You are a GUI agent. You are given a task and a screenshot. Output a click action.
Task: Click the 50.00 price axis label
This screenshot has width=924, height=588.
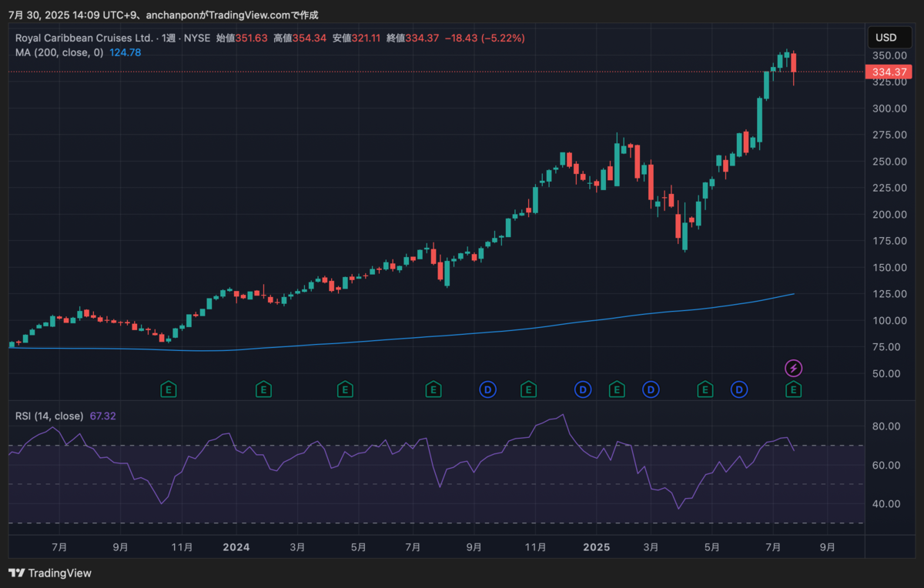(888, 373)
